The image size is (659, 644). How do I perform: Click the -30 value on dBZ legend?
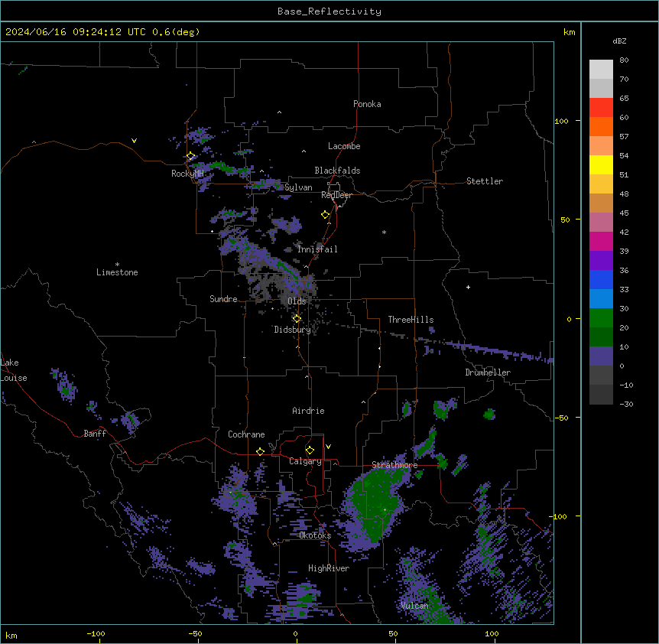tap(626, 405)
